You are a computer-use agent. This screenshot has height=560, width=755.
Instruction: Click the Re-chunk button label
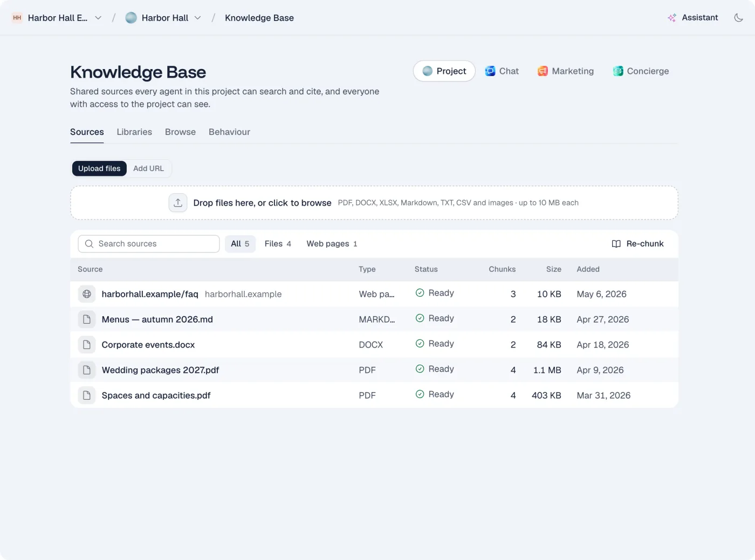point(645,244)
